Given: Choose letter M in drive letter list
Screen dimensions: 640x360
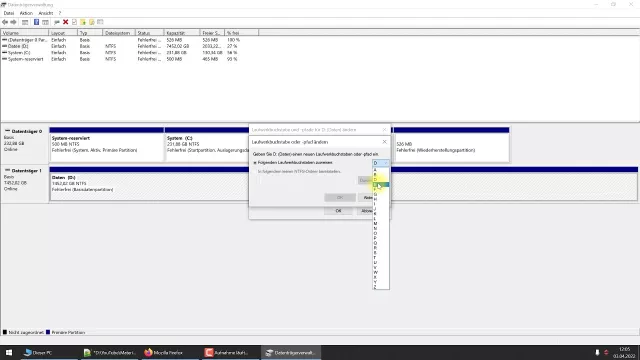Looking at the screenshot, I should (380, 224).
